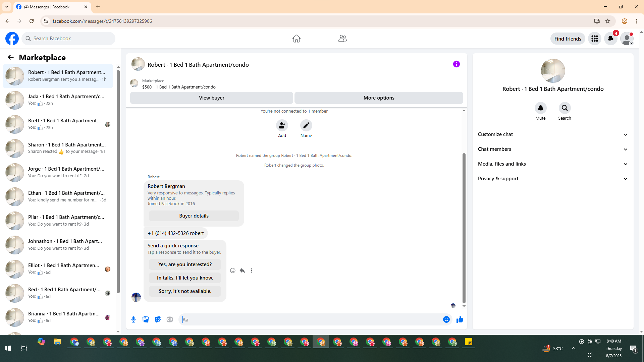Open emoji picker in message box

coord(446,319)
